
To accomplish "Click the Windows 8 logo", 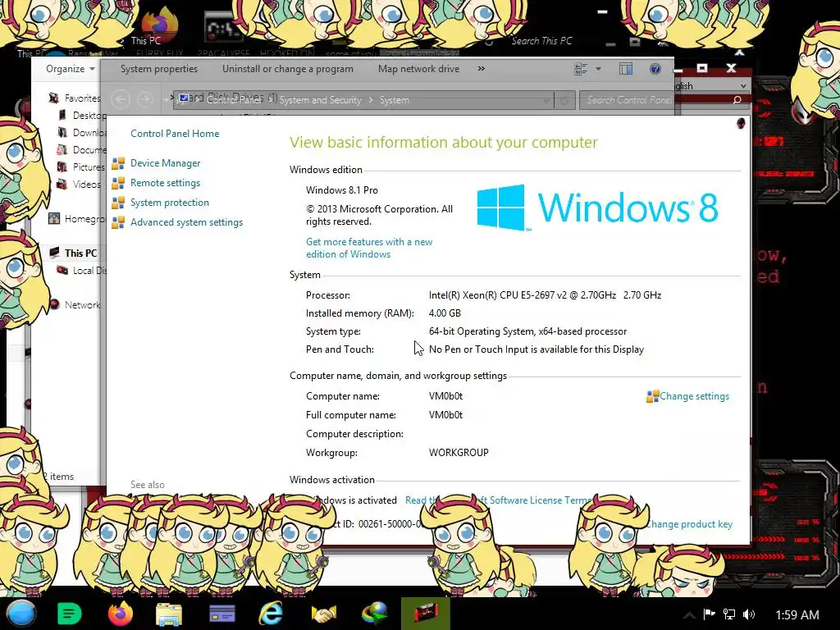I will pyautogui.click(x=597, y=208).
